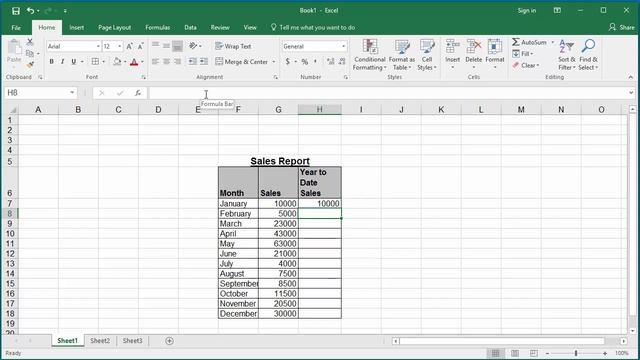Open the Fill options
640x360 pixels.
[x=523, y=54]
